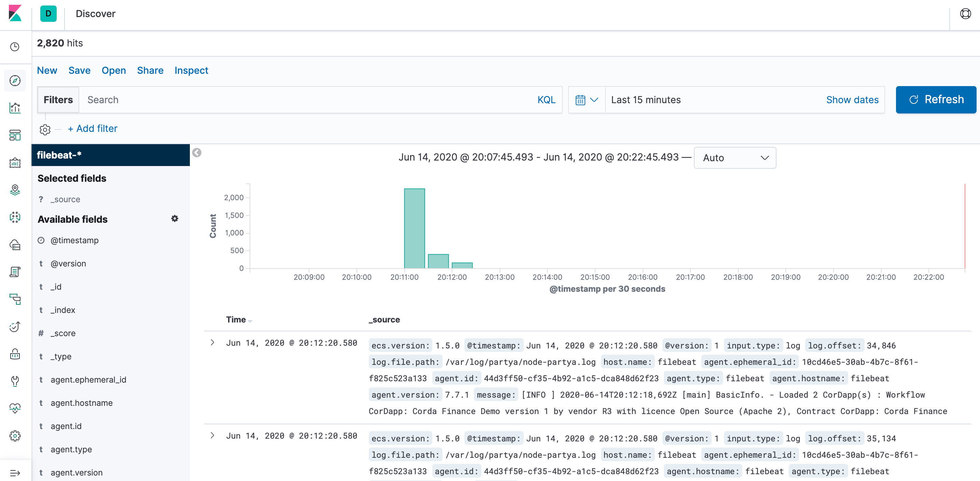Open Stack Monitoring heartbeat icon

click(x=15, y=409)
